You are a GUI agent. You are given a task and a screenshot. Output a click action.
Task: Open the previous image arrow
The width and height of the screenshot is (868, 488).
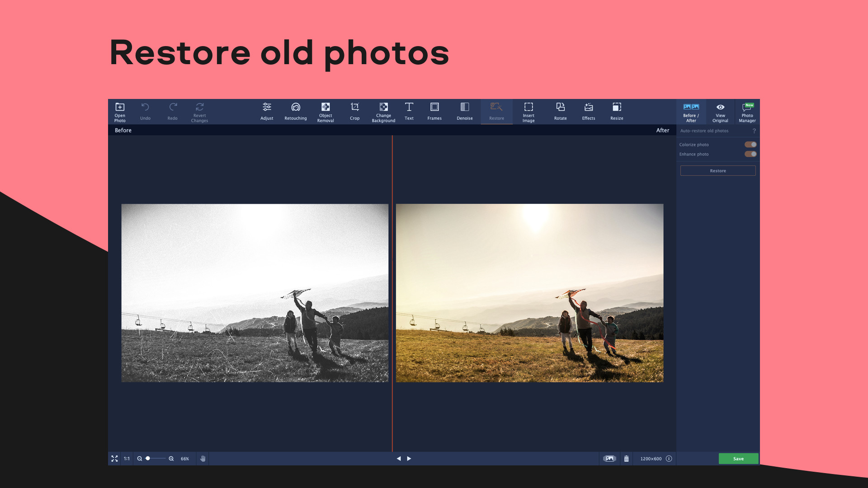(399, 458)
